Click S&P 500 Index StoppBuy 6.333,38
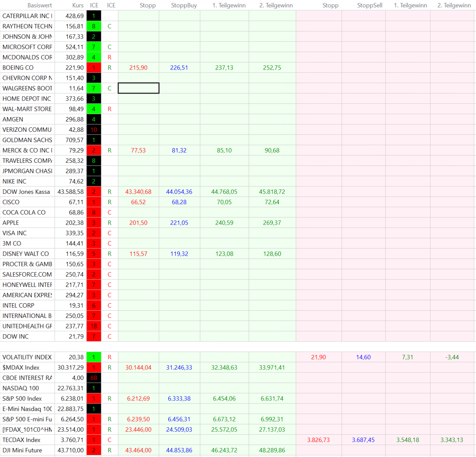The height and width of the screenshot is (457, 476). click(179, 398)
